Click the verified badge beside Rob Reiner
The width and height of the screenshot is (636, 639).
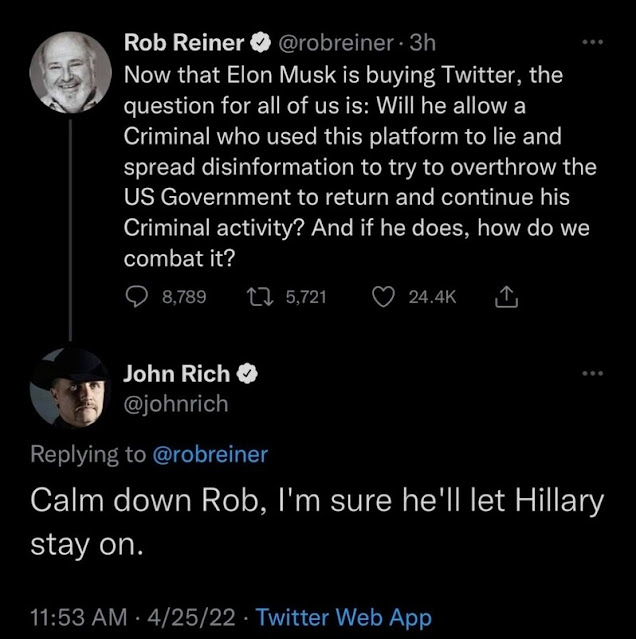pyautogui.click(x=257, y=44)
